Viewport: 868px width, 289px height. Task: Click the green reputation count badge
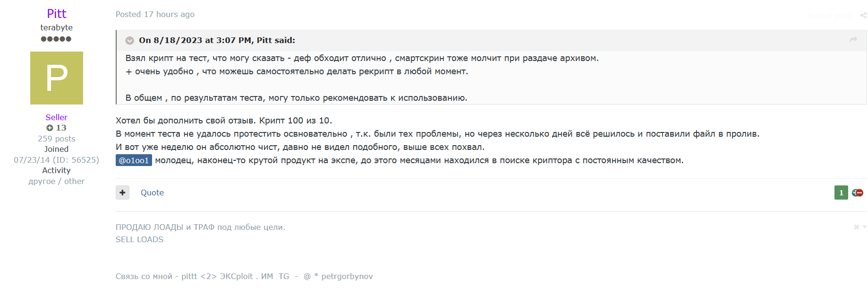(x=841, y=193)
